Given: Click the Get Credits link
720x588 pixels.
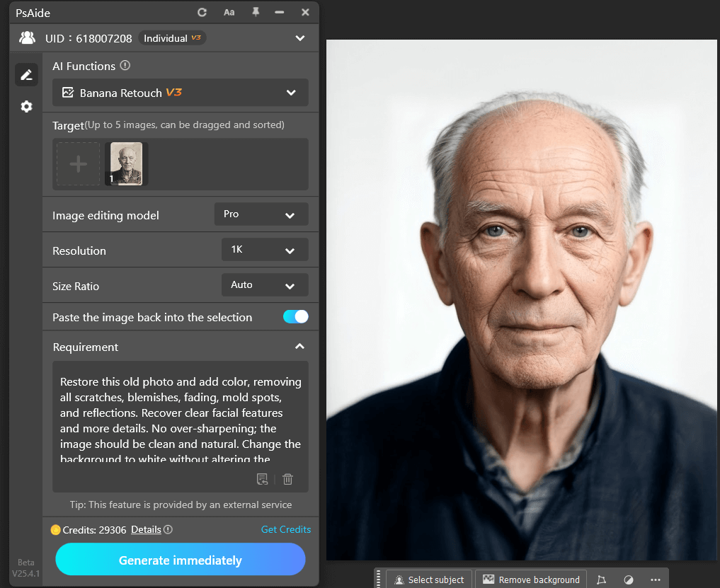Looking at the screenshot, I should pyautogui.click(x=286, y=529).
